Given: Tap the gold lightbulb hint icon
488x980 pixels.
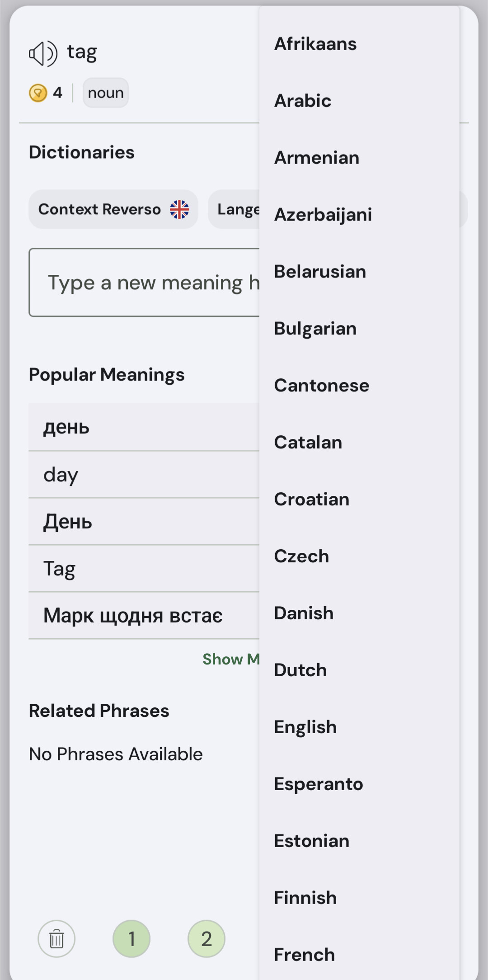Looking at the screenshot, I should pyautogui.click(x=38, y=93).
